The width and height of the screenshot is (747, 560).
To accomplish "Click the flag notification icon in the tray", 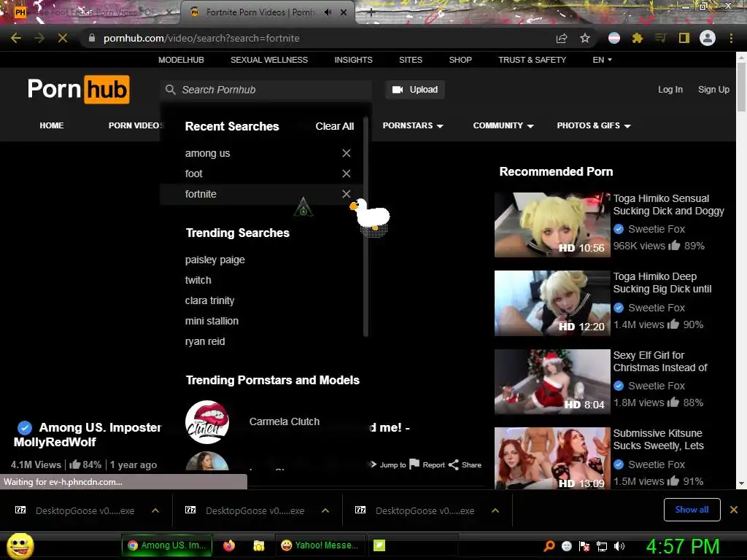I will (x=584, y=546).
